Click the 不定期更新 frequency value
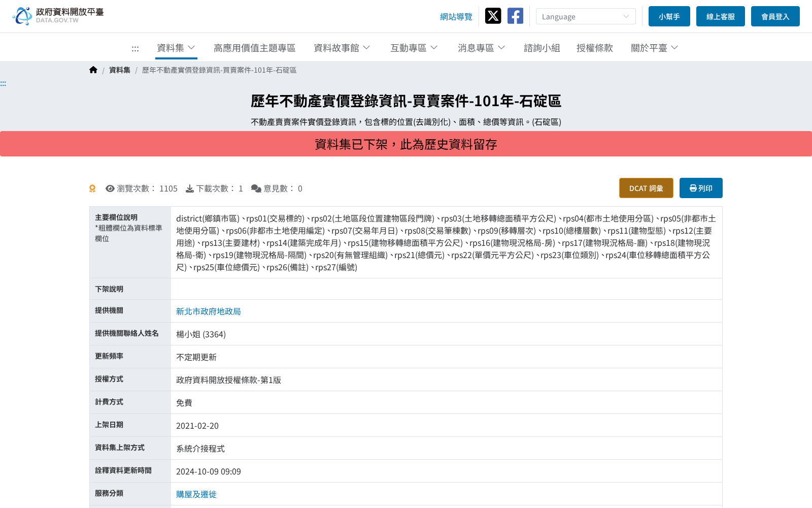The width and height of the screenshot is (812, 508). point(196,357)
